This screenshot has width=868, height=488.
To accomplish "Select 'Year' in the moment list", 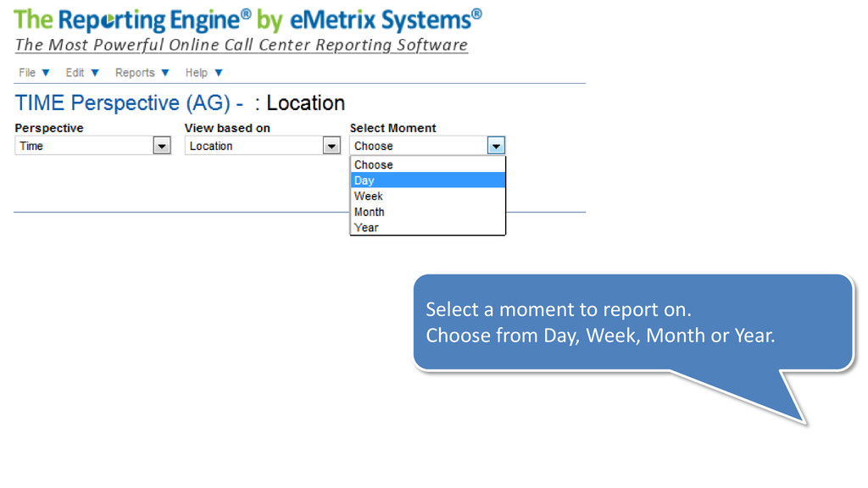I will click(x=428, y=227).
